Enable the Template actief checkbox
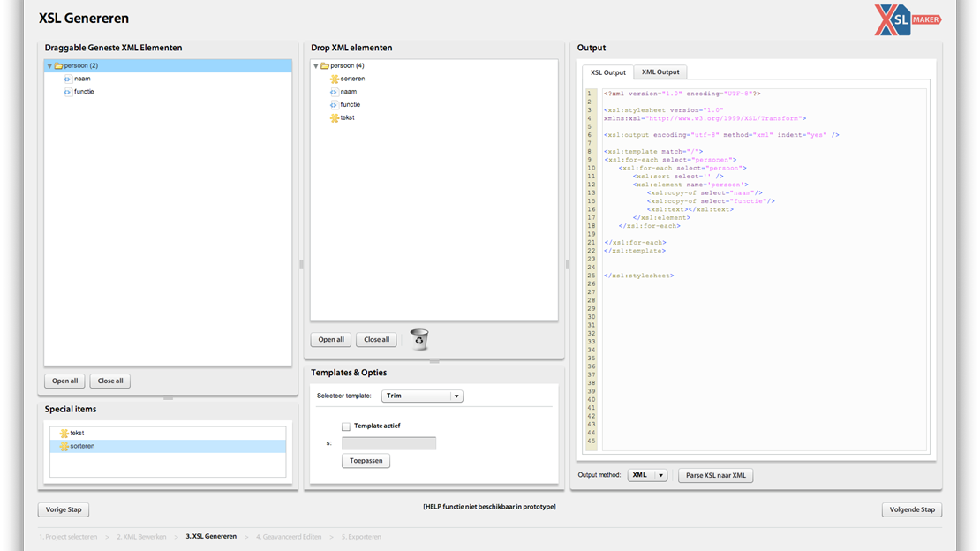This screenshot has height=551, width=980. (346, 426)
